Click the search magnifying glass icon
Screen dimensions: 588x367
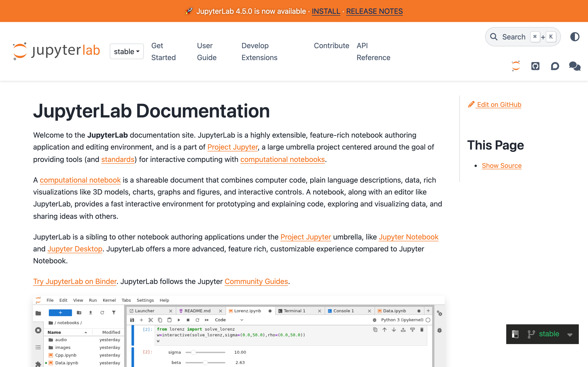point(494,37)
